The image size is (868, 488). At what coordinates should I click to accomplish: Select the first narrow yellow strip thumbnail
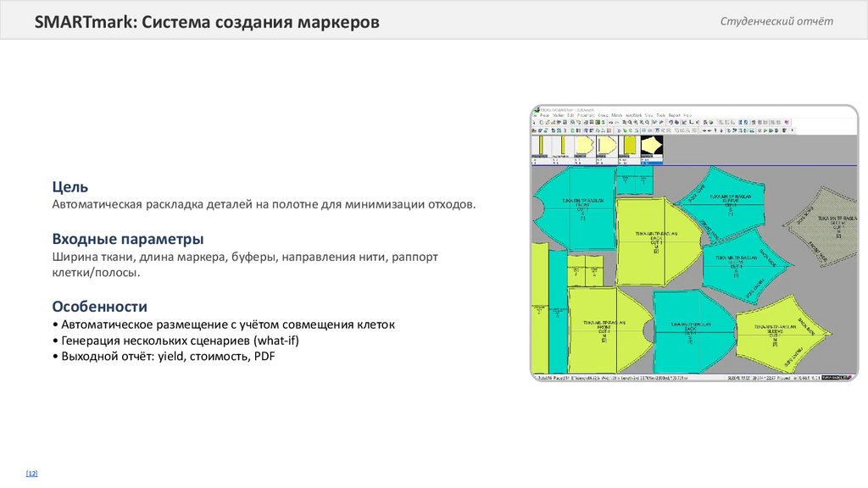[541, 145]
